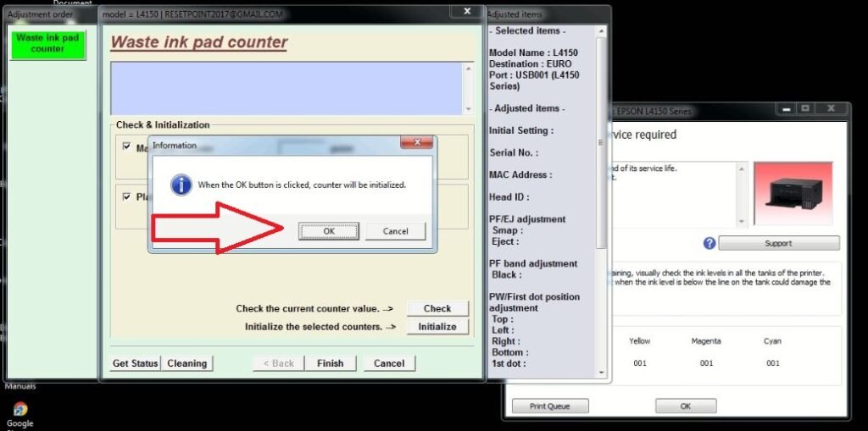
Task: Click Port : USB001 text in Adjusted items
Action: point(534,80)
